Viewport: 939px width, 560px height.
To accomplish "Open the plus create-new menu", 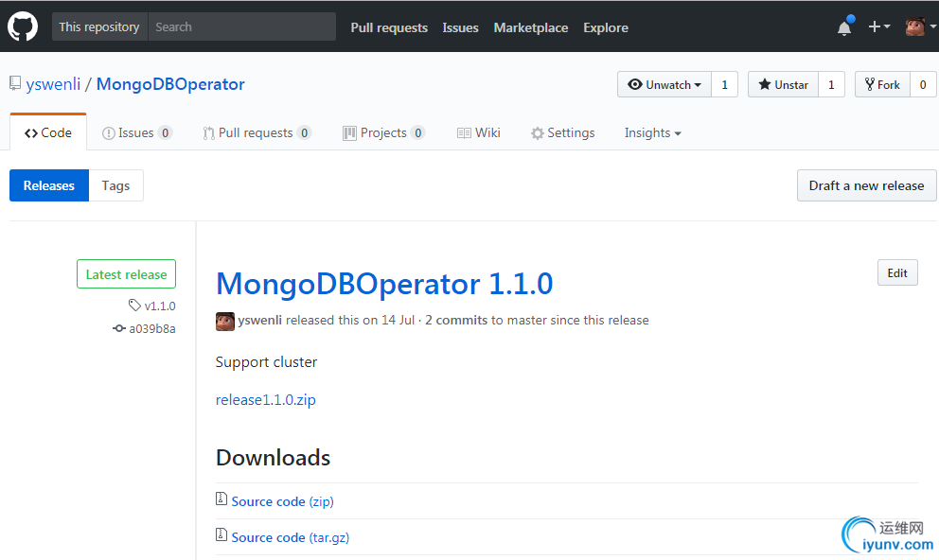I will [x=879, y=26].
